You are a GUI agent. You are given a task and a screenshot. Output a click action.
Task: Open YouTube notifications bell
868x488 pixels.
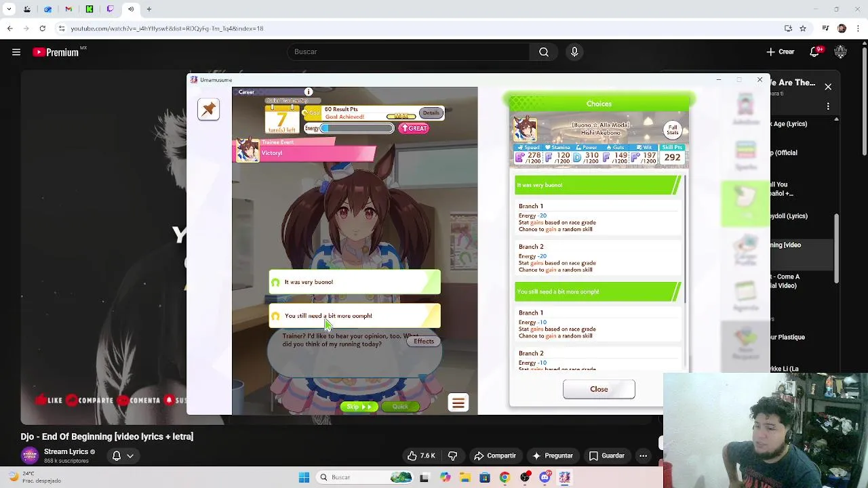(x=815, y=52)
